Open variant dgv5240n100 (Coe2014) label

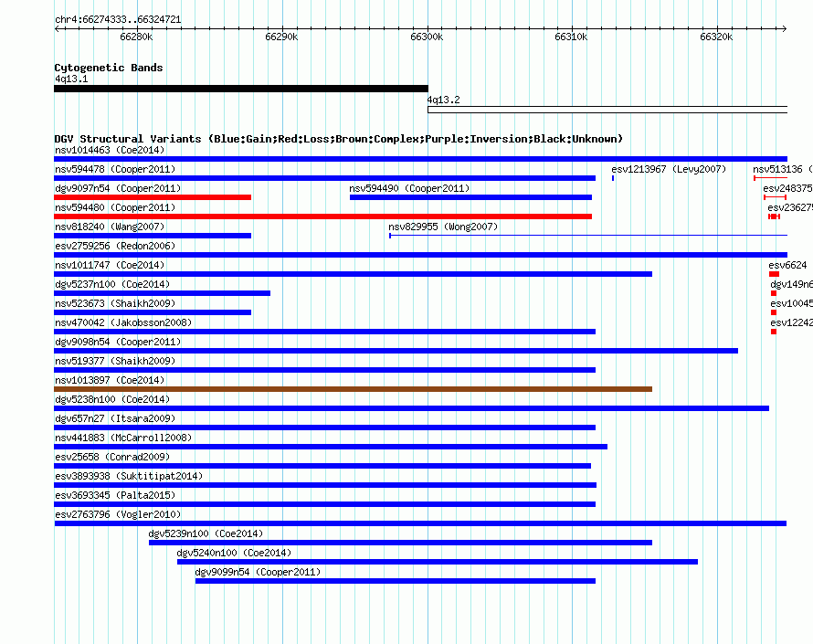tap(235, 553)
